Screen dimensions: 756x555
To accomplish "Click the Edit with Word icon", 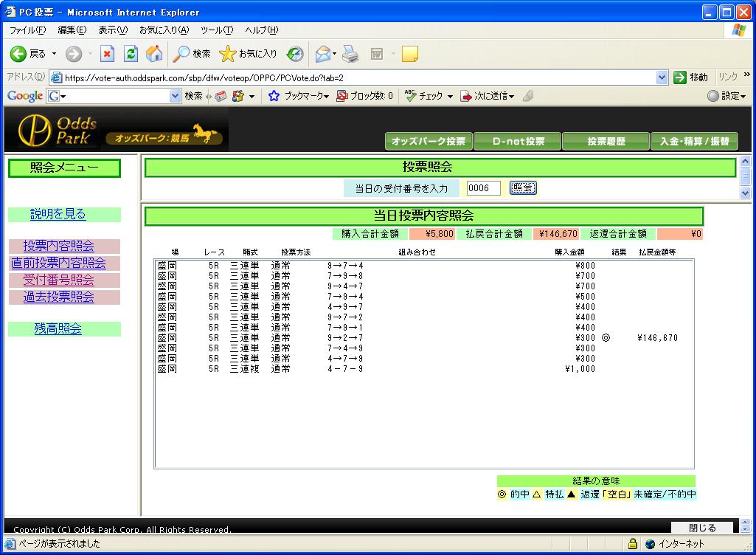I will pyautogui.click(x=377, y=54).
